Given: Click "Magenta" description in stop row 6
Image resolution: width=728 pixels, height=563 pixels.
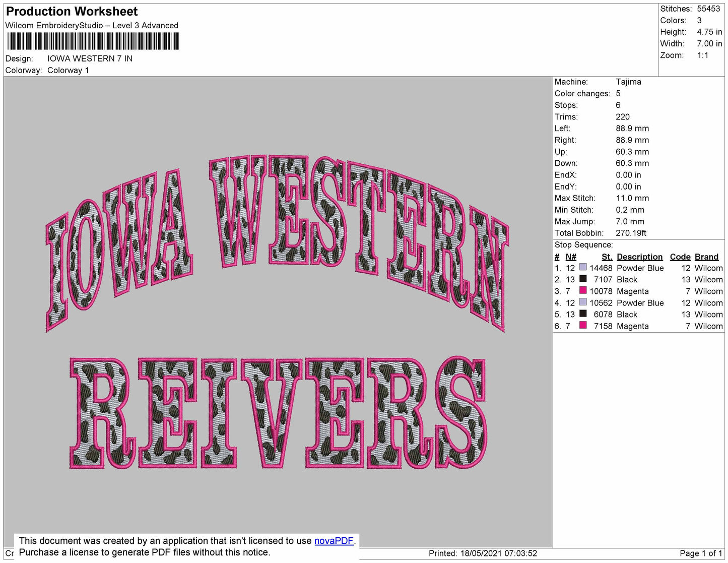Looking at the screenshot, I should [633, 326].
